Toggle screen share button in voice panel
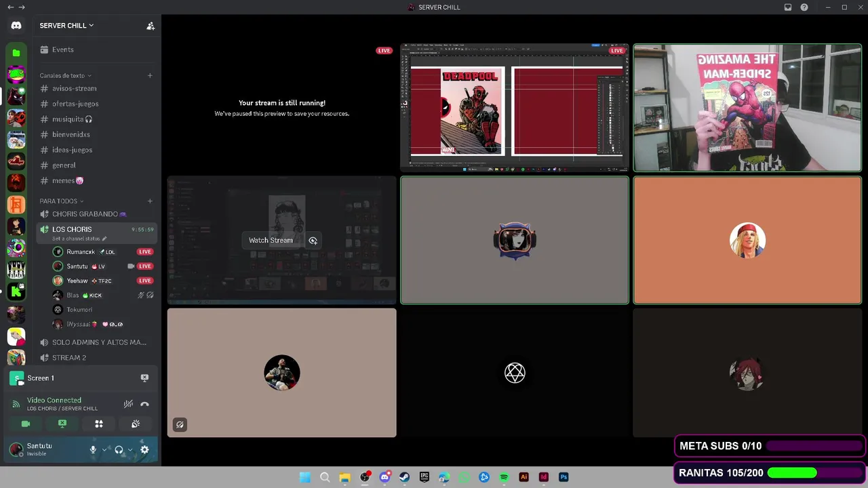Viewport: 868px width, 488px height. coord(62,424)
